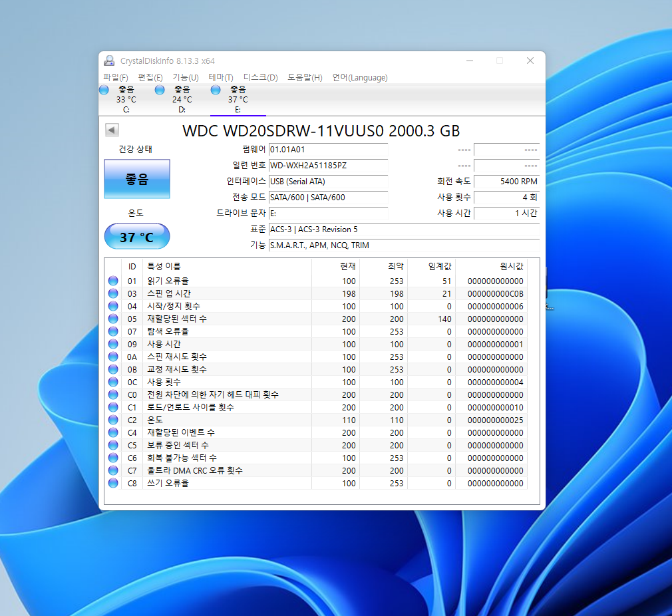Click status icon for ID C0 row

(x=113, y=394)
